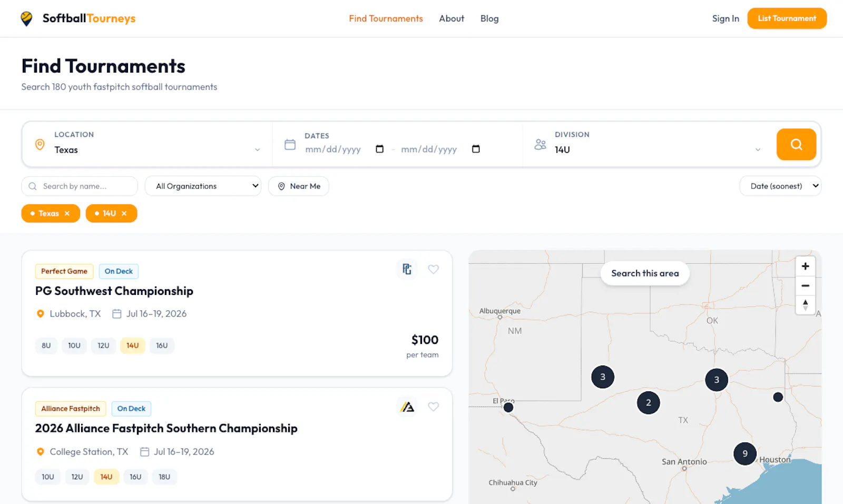Click the Alliance Fastpitch tag
843x504 pixels.
point(71,409)
